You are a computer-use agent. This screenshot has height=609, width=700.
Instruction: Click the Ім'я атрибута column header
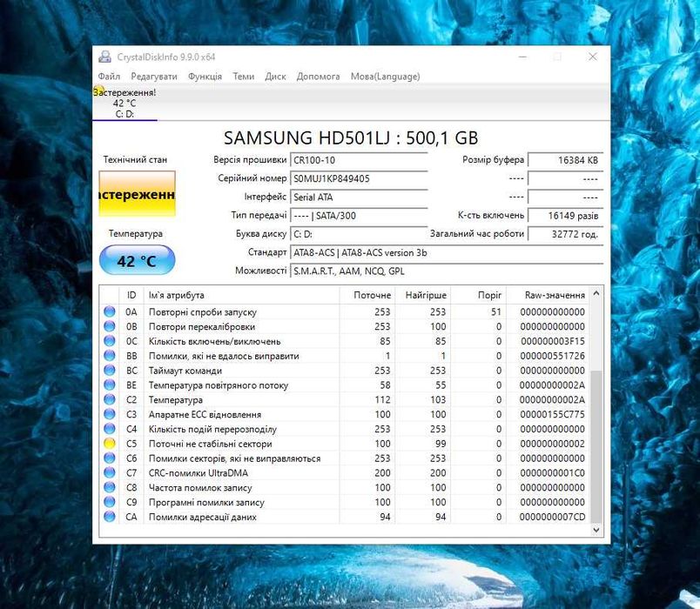[x=241, y=295]
